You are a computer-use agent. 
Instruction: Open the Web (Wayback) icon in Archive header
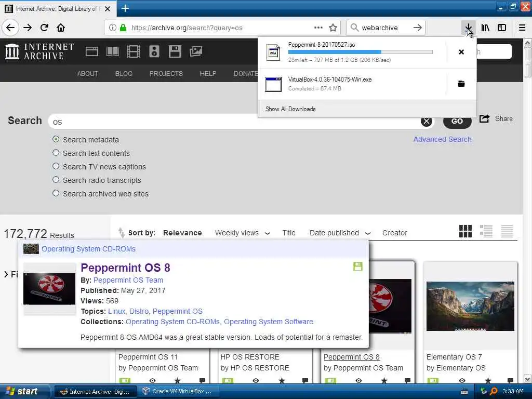(91, 51)
